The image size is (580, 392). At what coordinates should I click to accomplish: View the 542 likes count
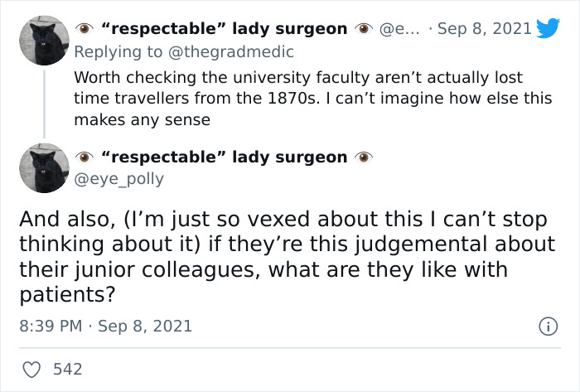tap(67, 369)
